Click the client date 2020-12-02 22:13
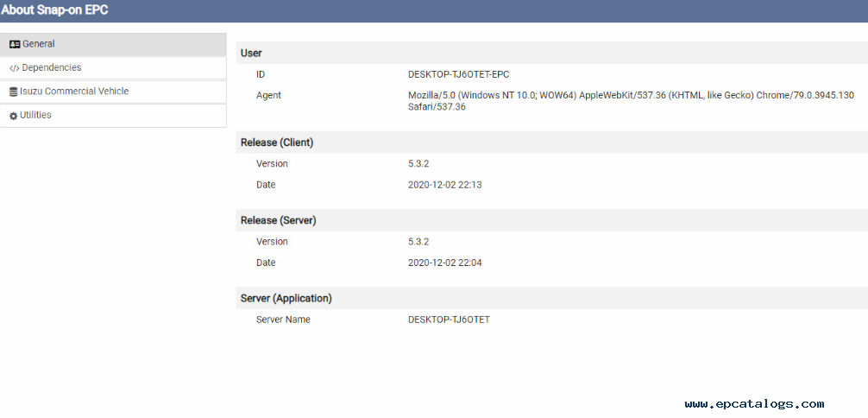868x418 pixels. (x=444, y=185)
